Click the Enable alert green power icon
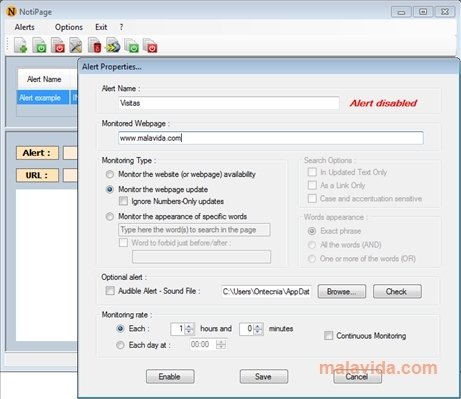This screenshot has height=399, width=461. [x=39, y=45]
